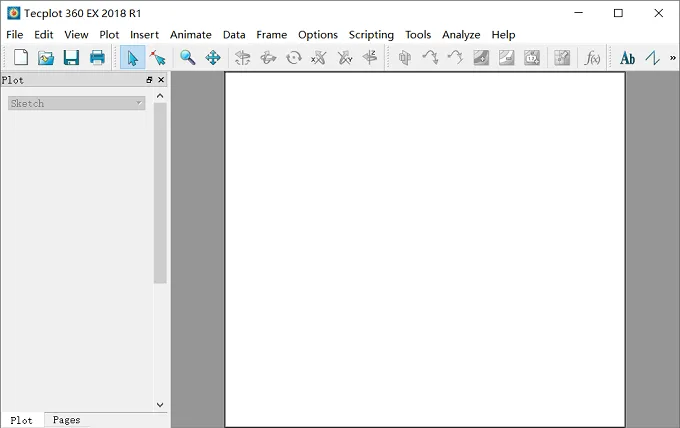
Task: Open the Insert menu
Action: coord(144,35)
